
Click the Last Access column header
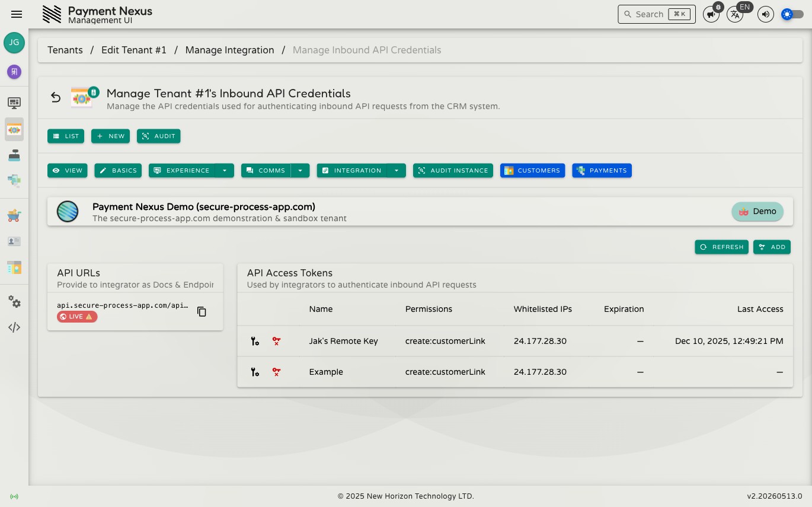pos(760,309)
